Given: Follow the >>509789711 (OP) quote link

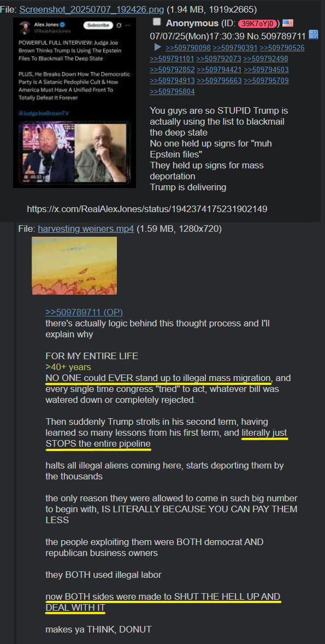Looking at the screenshot, I should (84, 312).
